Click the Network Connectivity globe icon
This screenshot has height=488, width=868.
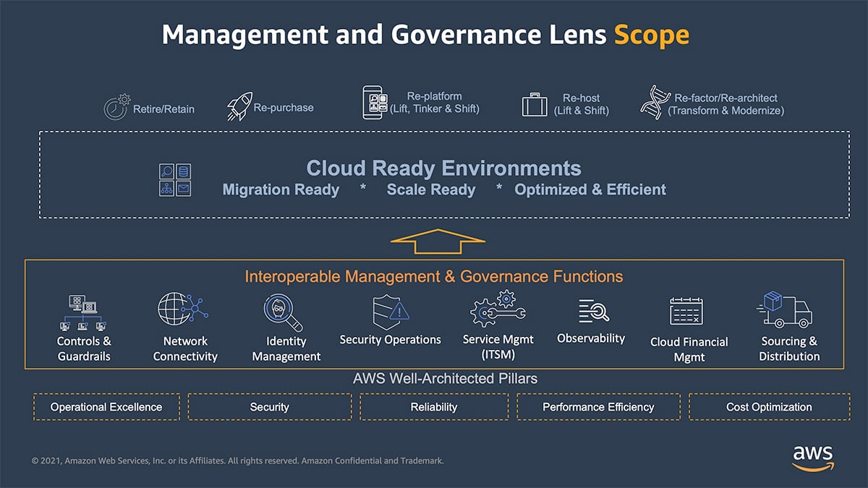click(182, 309)
